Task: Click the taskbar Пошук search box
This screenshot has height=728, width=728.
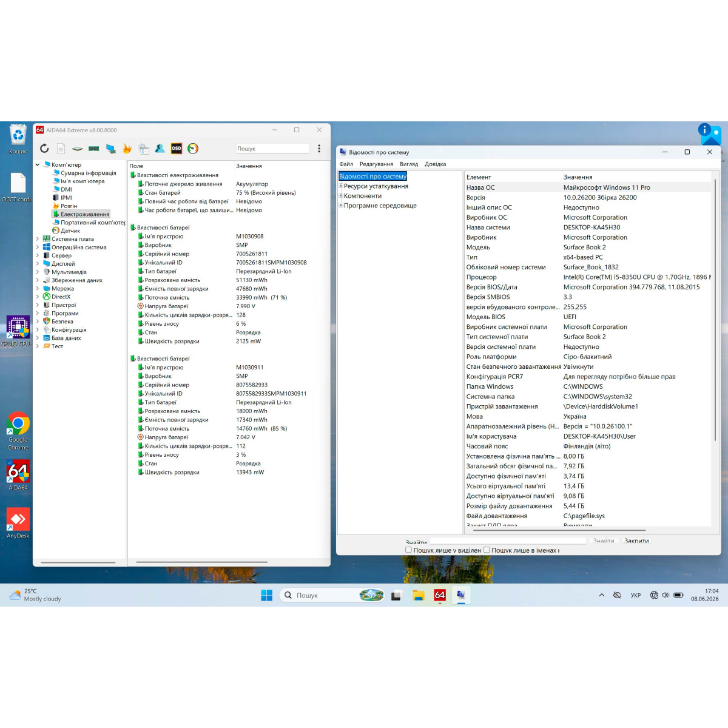Action: pos(332,595)
